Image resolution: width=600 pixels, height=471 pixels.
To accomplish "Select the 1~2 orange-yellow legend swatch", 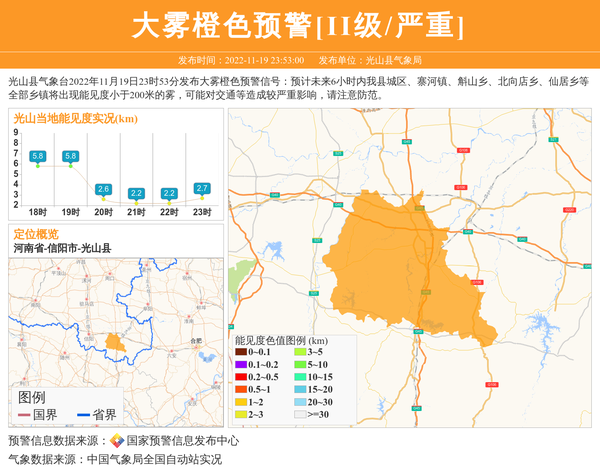I will (x=242, y=401).
